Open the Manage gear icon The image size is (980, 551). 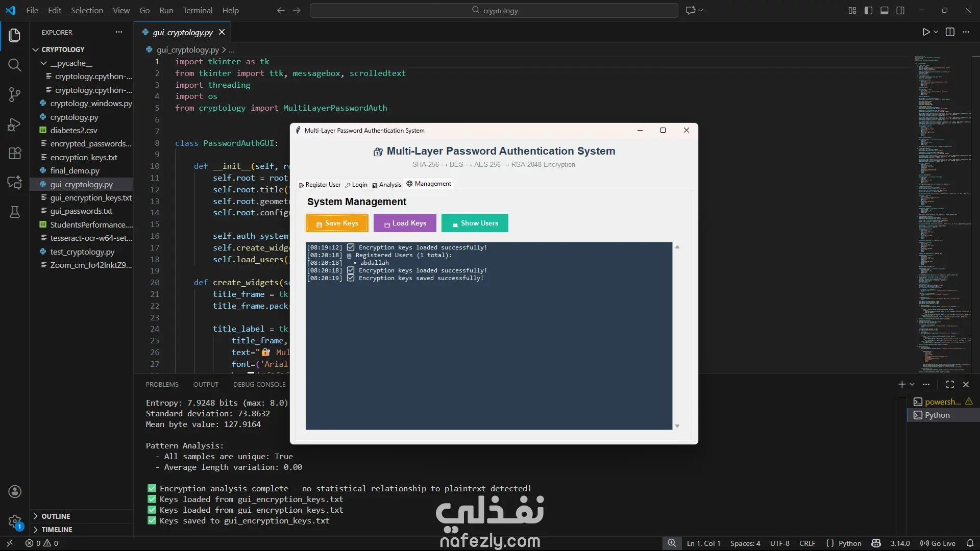coord(14,521)
